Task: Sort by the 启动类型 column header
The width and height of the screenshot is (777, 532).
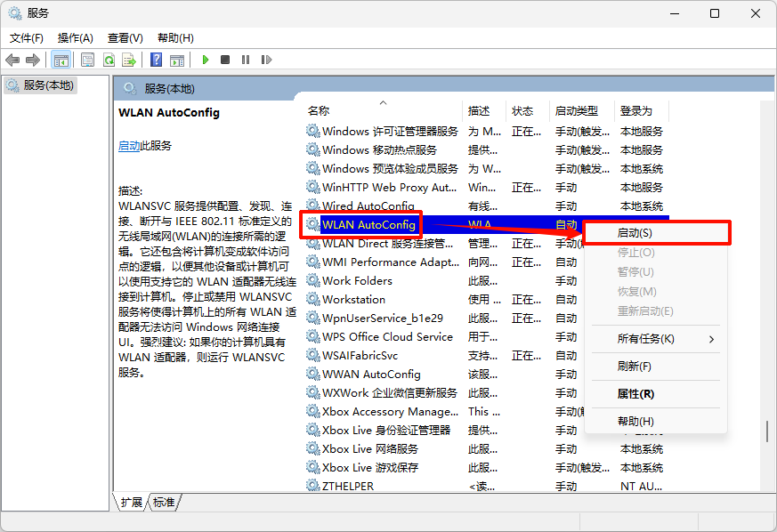Action: click(582, 111)
